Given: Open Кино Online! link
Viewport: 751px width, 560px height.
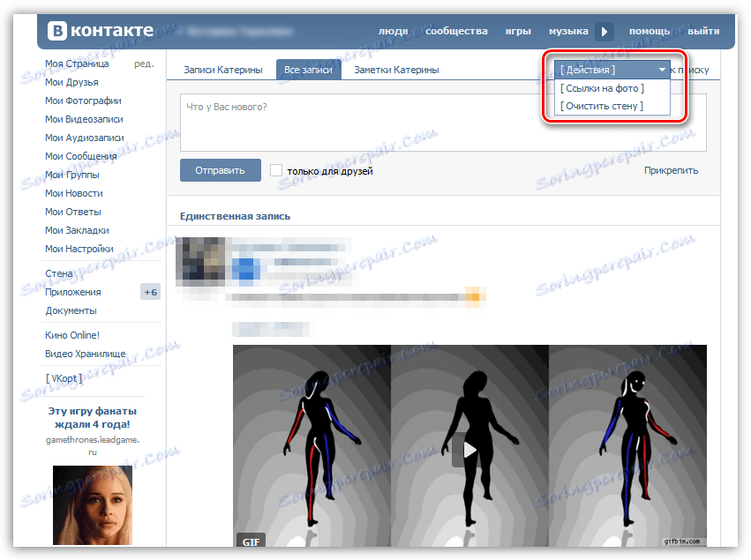Looking at the screenshot, I should pos(72,335).
